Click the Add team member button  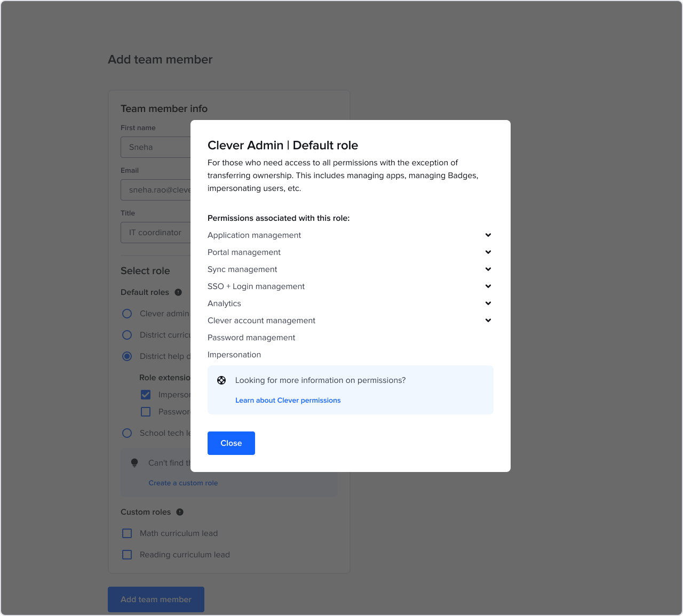point(156,599)
